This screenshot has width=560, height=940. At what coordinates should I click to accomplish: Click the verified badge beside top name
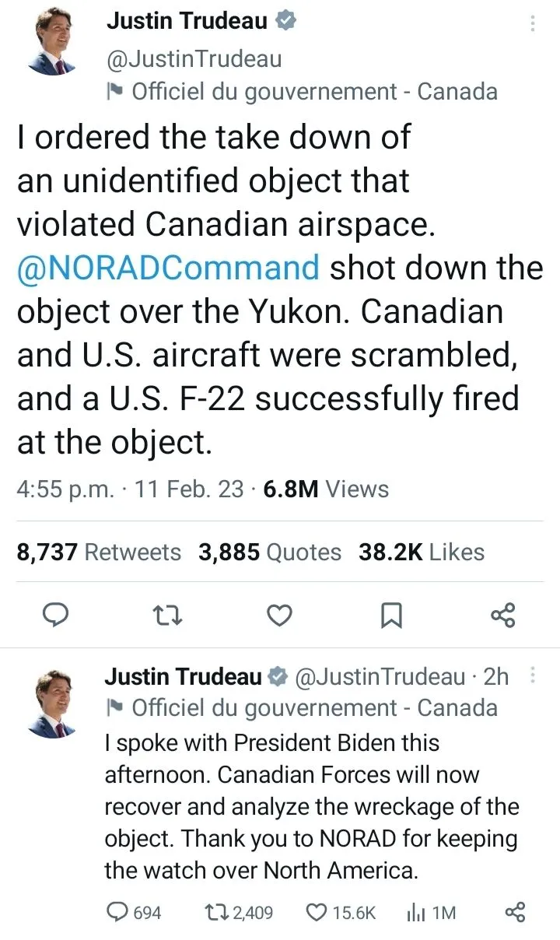pyautogui.click(x=286, y=23)
